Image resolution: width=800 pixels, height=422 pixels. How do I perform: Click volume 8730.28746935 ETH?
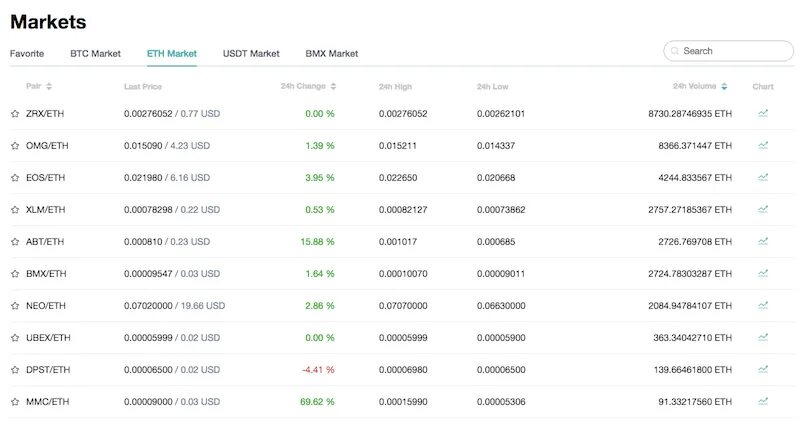(690, 114)
